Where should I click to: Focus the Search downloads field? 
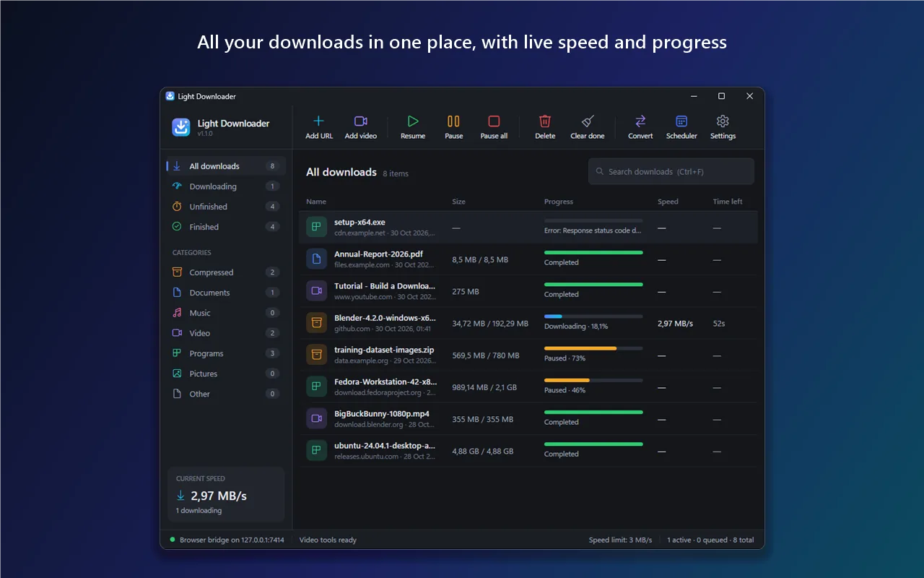click(671, 172)
